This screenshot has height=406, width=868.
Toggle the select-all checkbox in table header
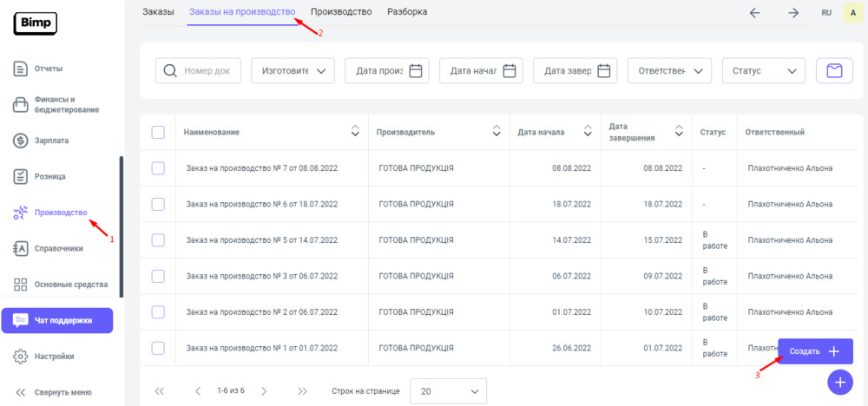[x=158, y=132]
